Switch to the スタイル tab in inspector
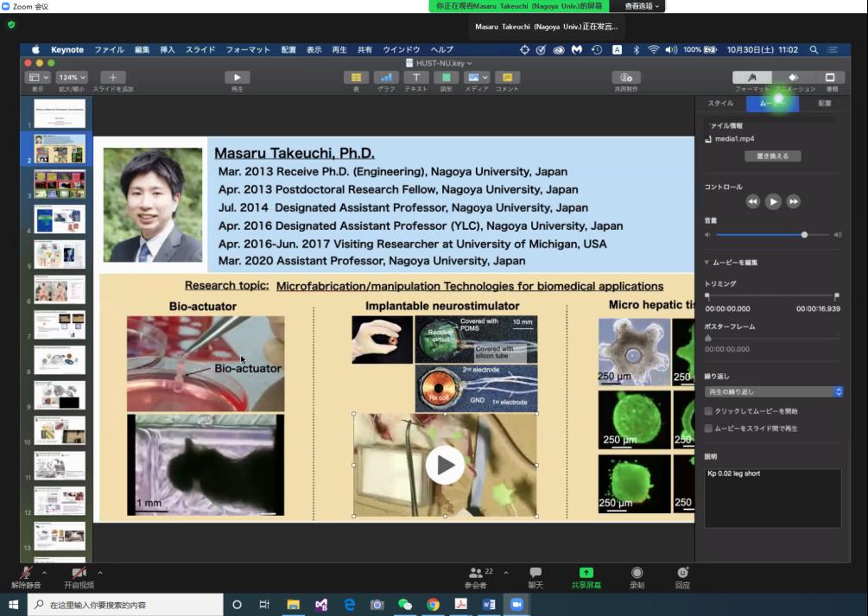This screenshot has width=868, height=616. click(x=720, y=104)
